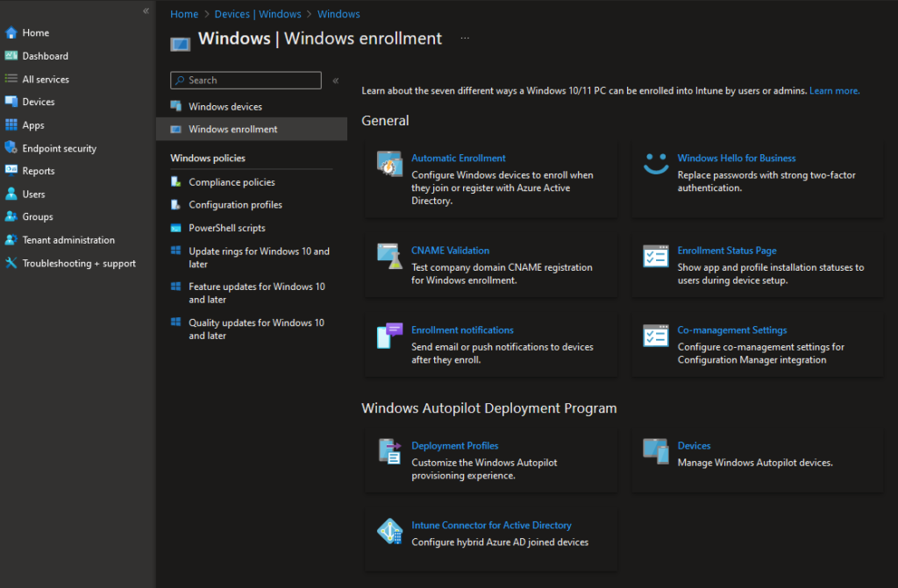Click the All services list icon

11,79
